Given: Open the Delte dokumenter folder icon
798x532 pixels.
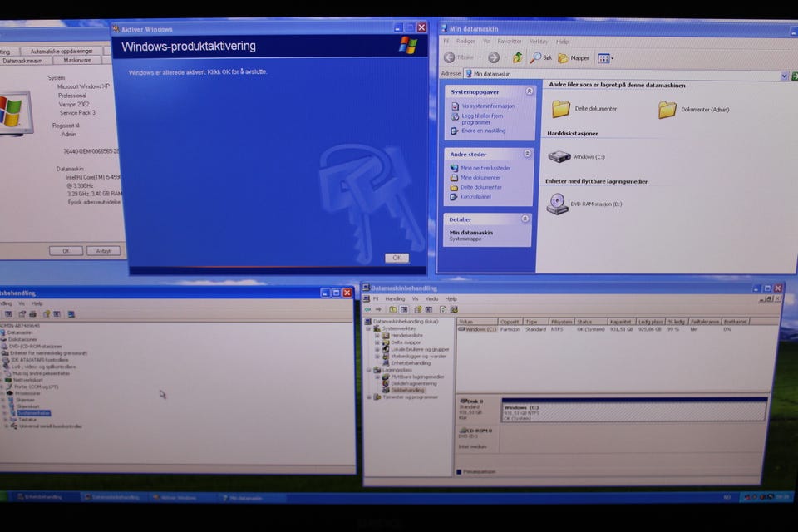Looking at the screenshot, I should tap(561, 108).
